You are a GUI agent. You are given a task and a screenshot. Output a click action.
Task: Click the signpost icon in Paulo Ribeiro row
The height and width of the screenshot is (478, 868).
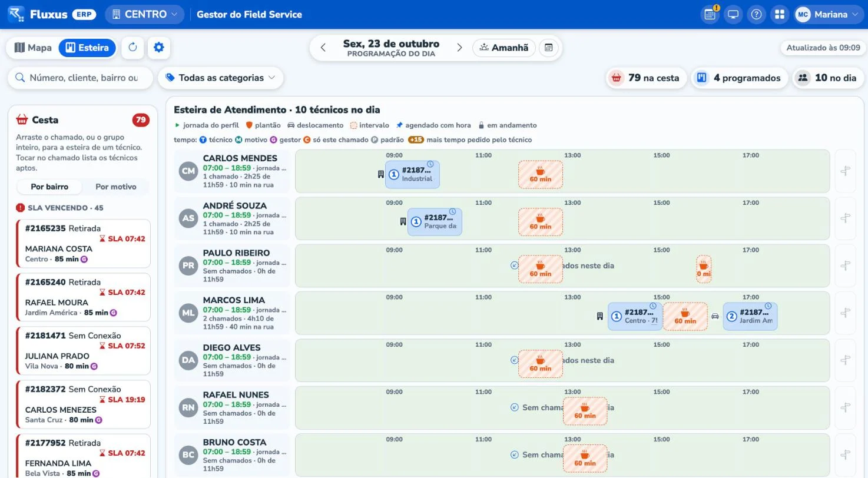(846, 265)
